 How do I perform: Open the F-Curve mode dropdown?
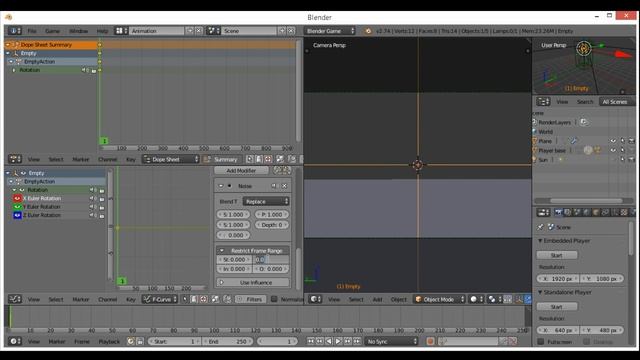[160, 299]
